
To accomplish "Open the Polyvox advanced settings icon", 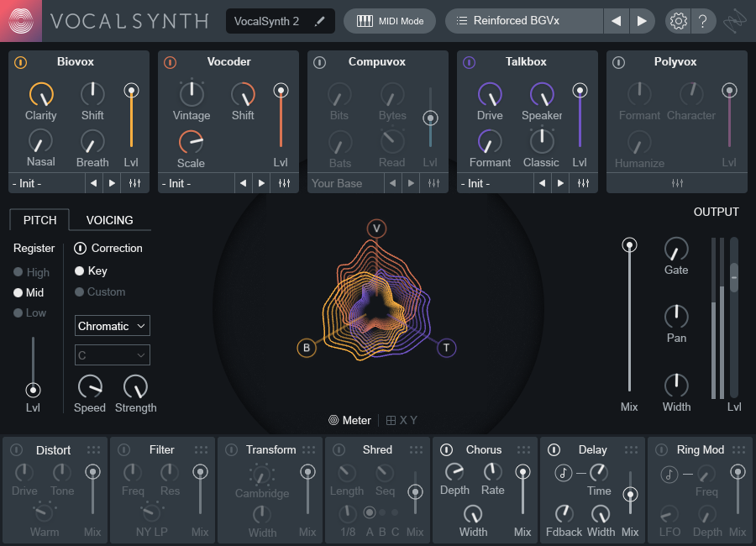I will [x=677, y=183].
